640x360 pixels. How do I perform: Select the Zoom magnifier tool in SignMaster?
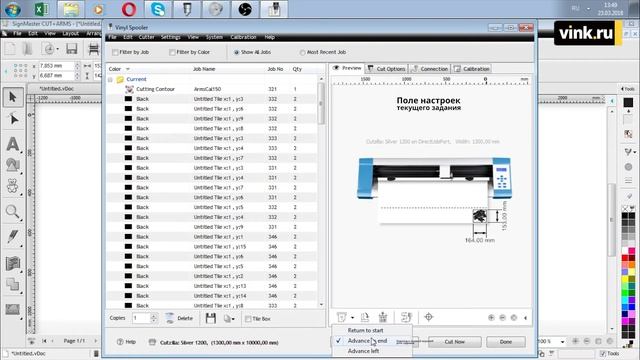click(13, 212)
